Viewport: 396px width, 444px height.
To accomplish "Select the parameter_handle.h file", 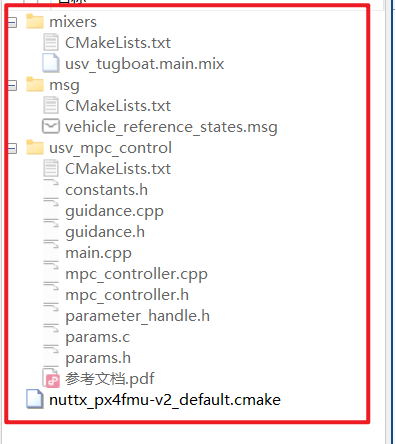I will [x=137, y=316].
